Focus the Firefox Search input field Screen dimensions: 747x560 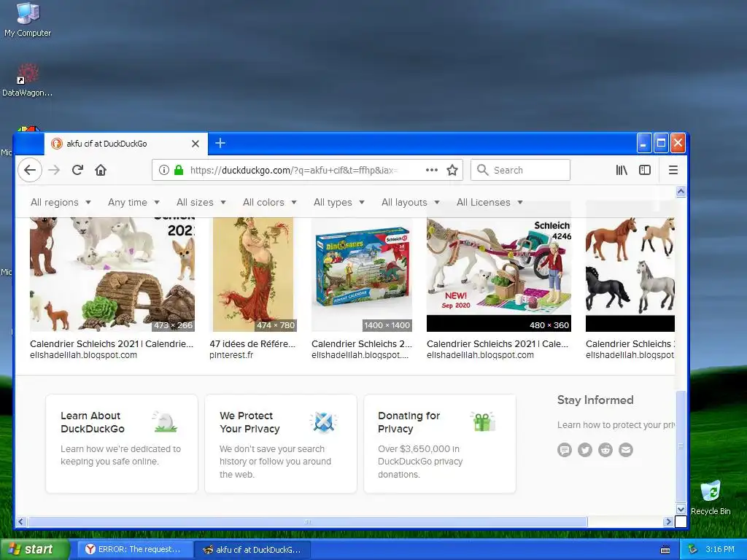tap(520, 170)
